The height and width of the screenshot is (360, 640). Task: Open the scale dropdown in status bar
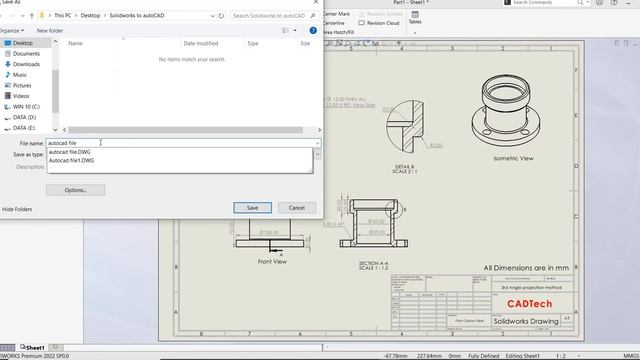click(x=578, y=356)
